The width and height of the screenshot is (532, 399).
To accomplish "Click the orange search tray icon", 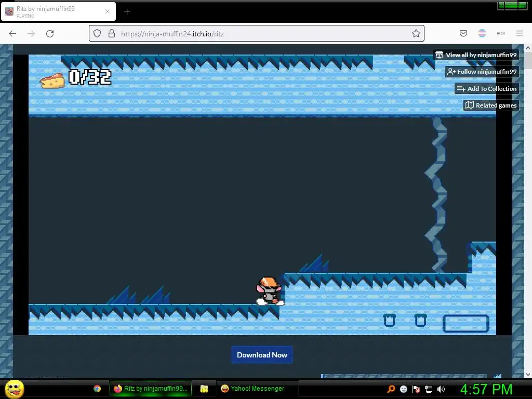I will click(391, 389).
